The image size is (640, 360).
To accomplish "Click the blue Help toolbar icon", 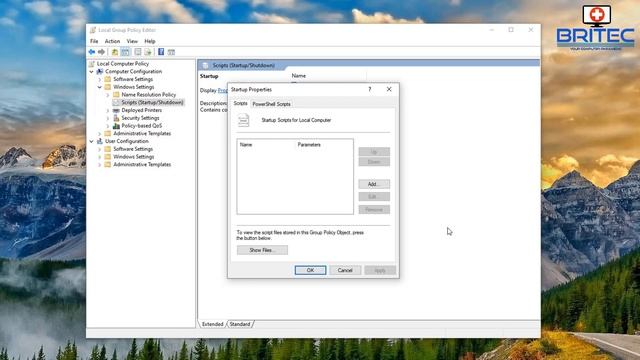I will pyautogui.click(x=161, y=52).
